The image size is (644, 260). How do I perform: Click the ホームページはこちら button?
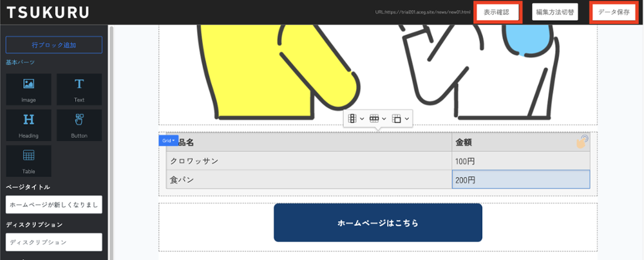coord(377,223)
